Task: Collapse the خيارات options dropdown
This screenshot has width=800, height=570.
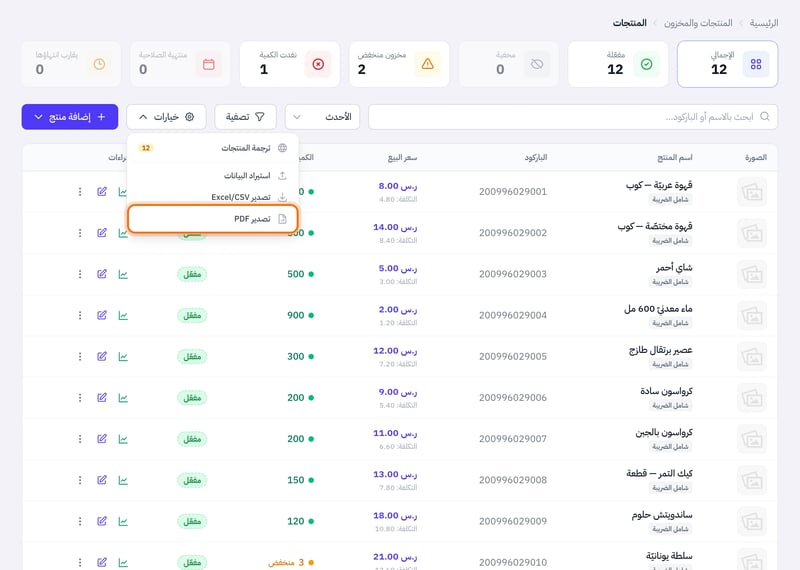Action: [x=166, y=117]
